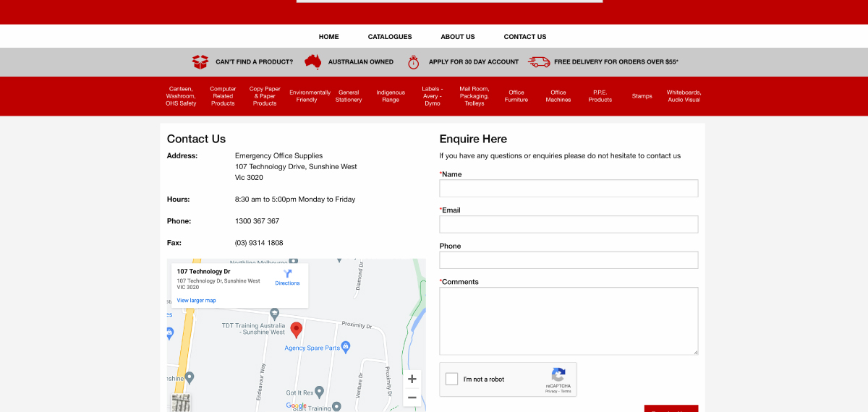Image resolution: width=868 pixels, height=412 pixels.
Task: Click the reCAPTCHA logo
Action: click(x=558, y=374)
